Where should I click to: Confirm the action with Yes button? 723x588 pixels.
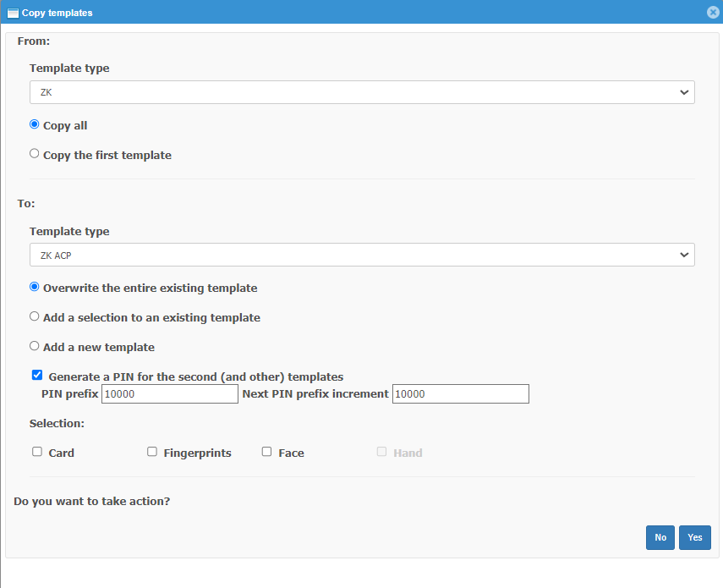[x=695, y=538]
